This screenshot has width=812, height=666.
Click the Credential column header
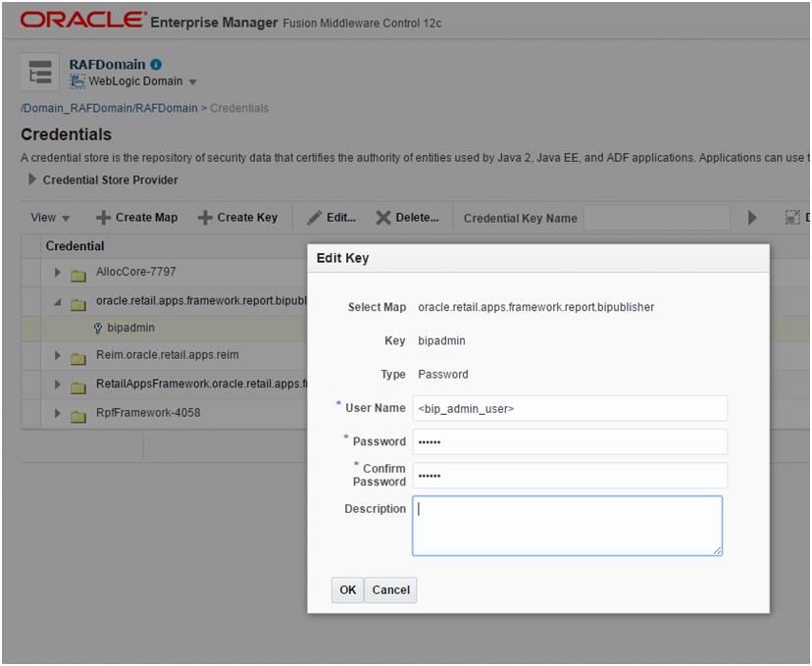click(x=76, y=246)
